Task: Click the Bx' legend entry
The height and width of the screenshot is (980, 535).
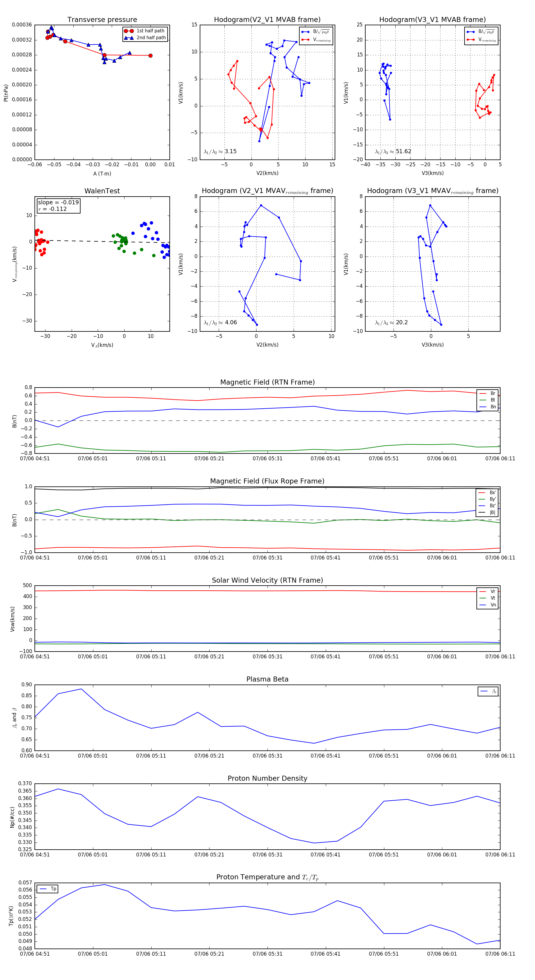Action: (x=487, y=493)
